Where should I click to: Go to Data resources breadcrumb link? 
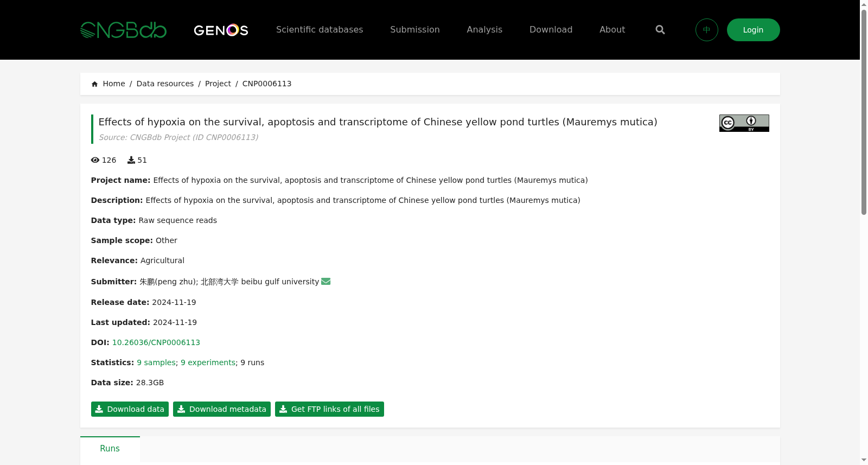[165, 84]
